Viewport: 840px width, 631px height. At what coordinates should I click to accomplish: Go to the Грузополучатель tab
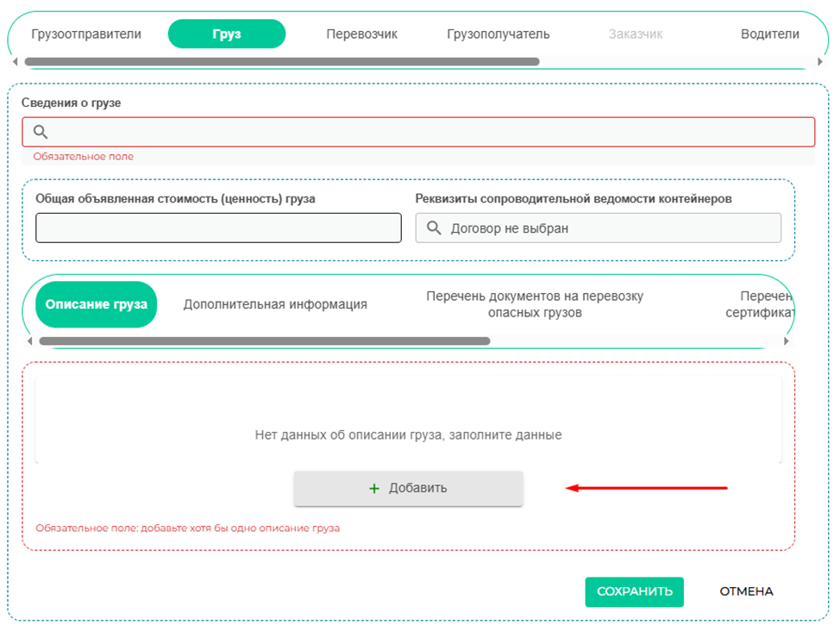tap(498, 34)
